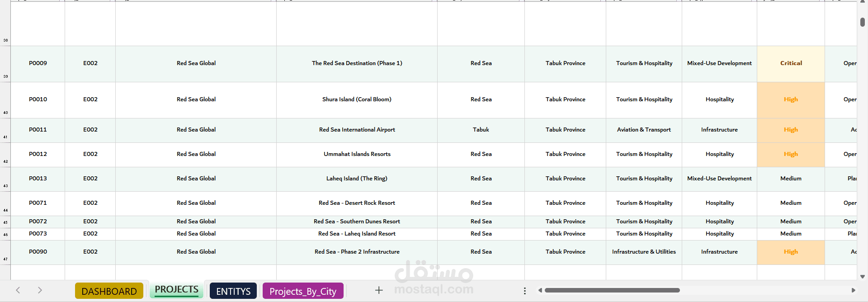
Task: Select Hospitality cell in P0073 row
Action: (719, 234)
